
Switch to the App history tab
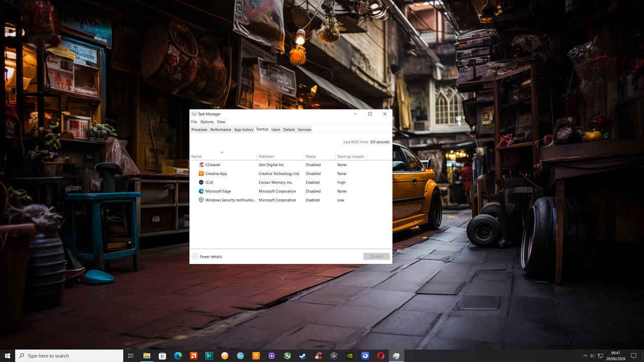click(243, 130)
